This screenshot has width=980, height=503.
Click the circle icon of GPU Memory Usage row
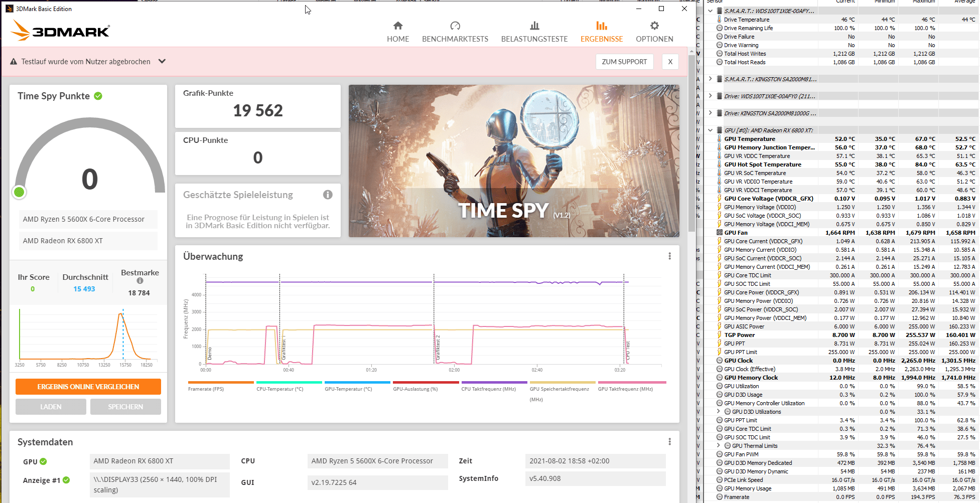(720, 488)
